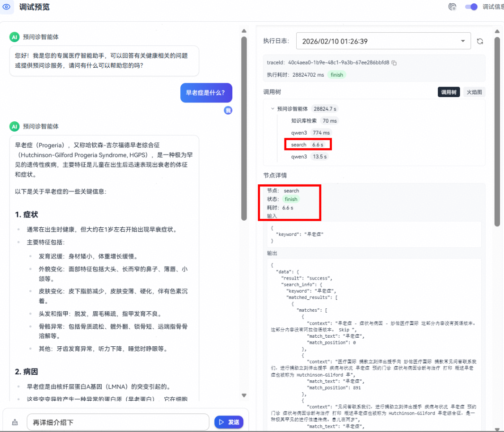Refresh the execution log list

480,41
